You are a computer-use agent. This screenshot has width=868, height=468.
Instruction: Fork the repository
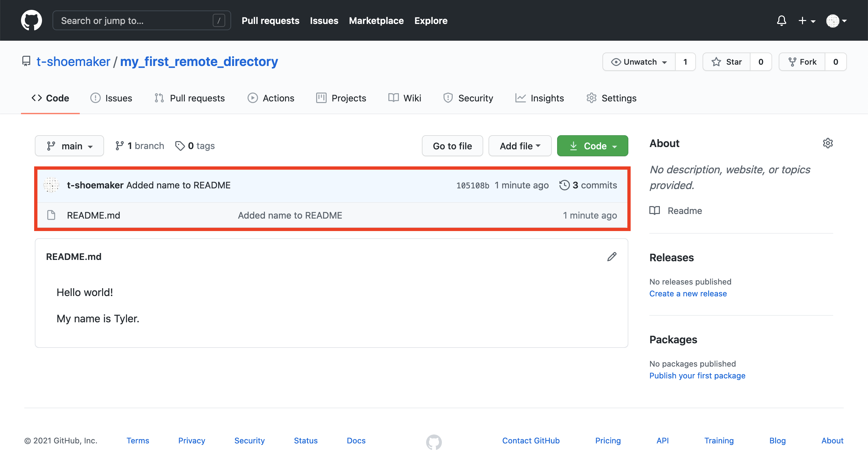coord(802,62)
